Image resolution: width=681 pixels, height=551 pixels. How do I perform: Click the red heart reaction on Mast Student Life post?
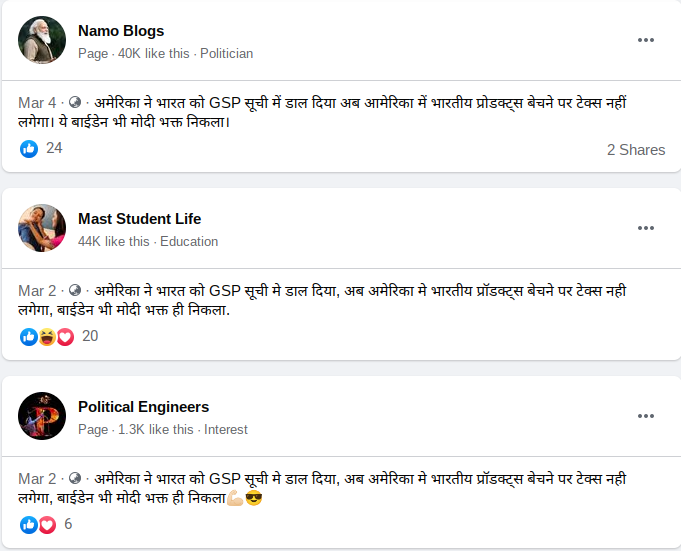pos(65,337)
